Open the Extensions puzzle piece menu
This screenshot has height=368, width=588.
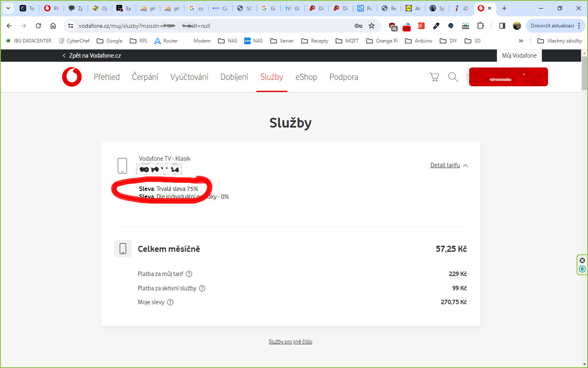(x=480, y=26)
